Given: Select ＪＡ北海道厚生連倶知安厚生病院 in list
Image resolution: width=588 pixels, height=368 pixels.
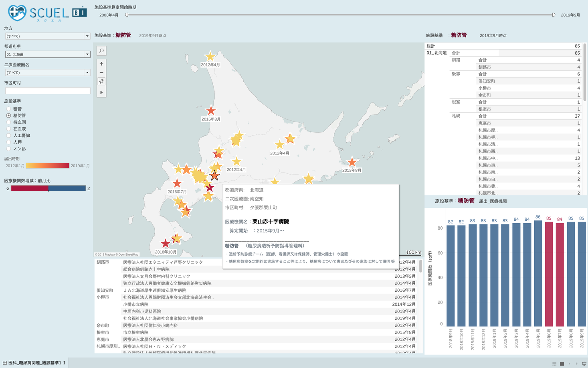Looking at the screenshot, I should [x=154, y=290].
